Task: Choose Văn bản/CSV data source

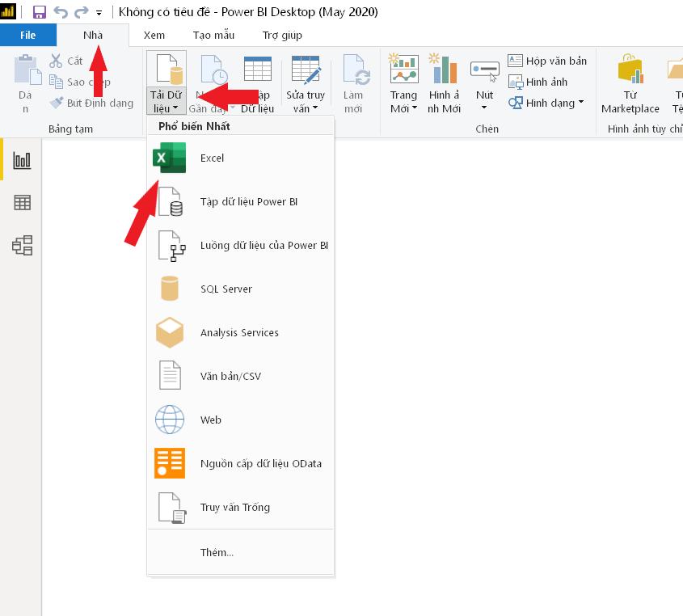Action: [x=240, y=376]
